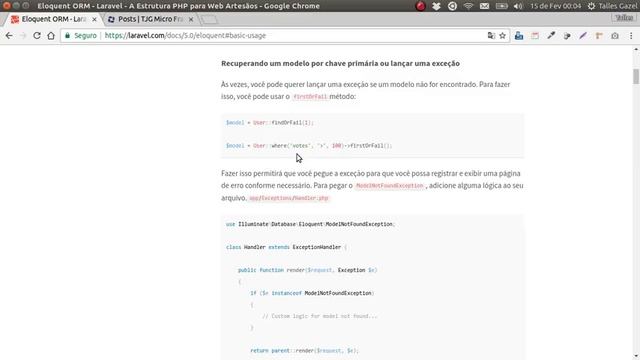Open the Wi-Fi network menu
The image size is (640, 360).
pyautogui.click(x=469, y=6)
